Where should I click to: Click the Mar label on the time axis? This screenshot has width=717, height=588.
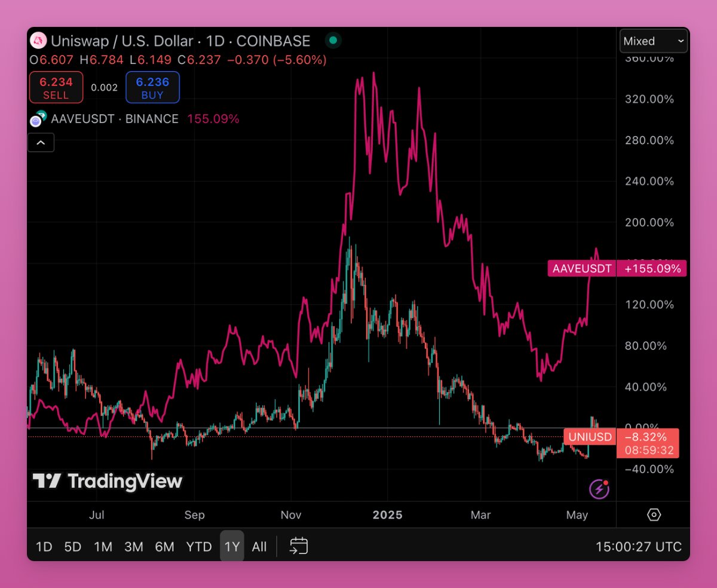tap(481, 514)
